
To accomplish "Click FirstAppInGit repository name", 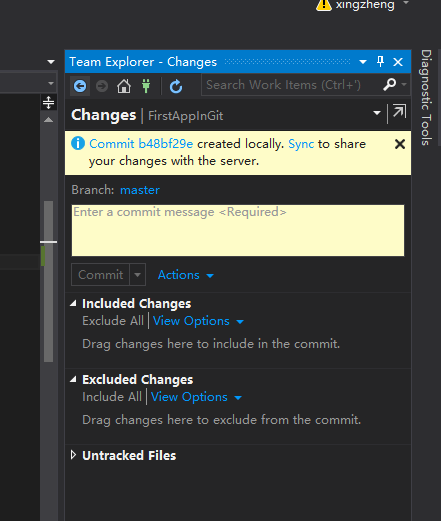I will [185, 116].
